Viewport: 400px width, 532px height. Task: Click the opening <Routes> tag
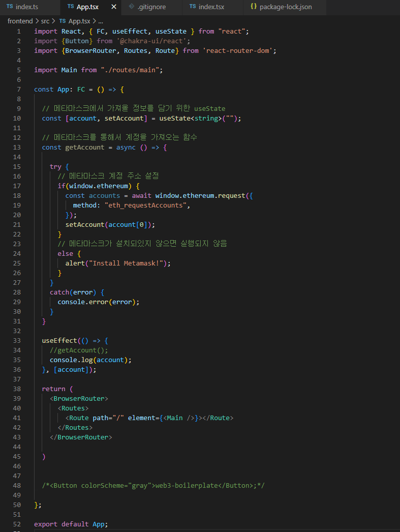click(73, 408)
